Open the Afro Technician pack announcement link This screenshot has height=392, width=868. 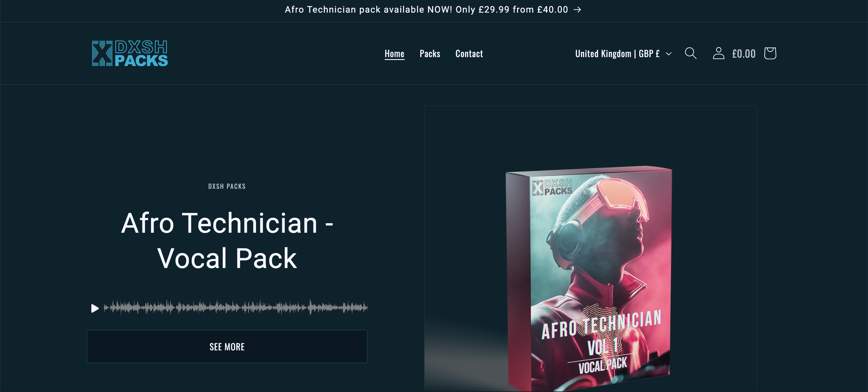coord(426,10)
